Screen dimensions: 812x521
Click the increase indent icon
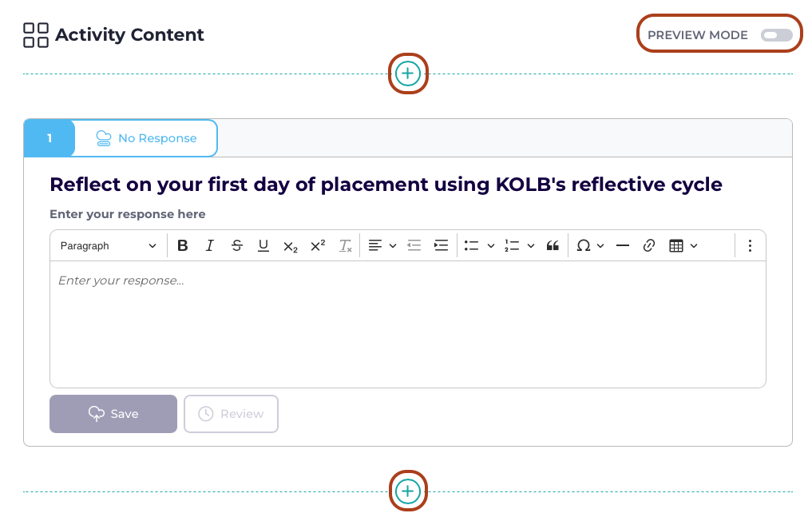tap(442, 246)
